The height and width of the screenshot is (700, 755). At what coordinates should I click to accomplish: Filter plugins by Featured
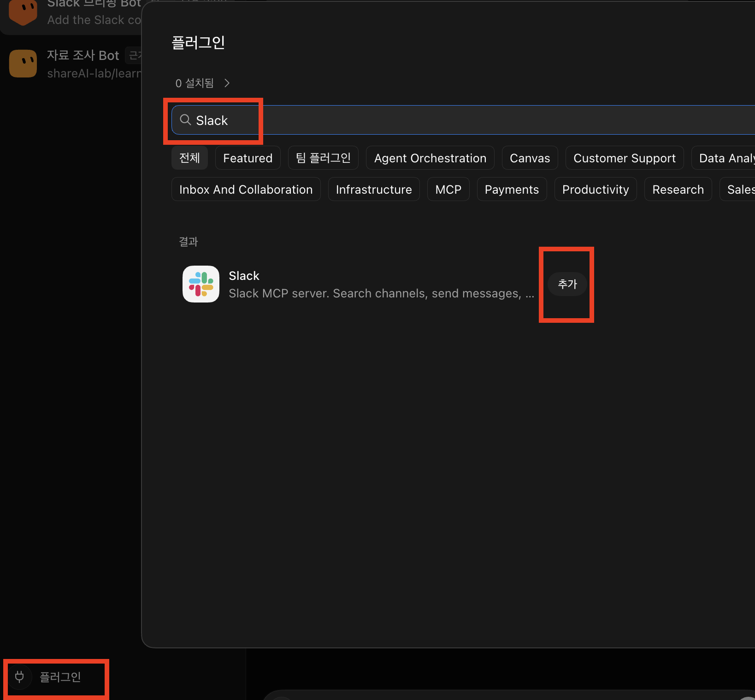(248, 158)
